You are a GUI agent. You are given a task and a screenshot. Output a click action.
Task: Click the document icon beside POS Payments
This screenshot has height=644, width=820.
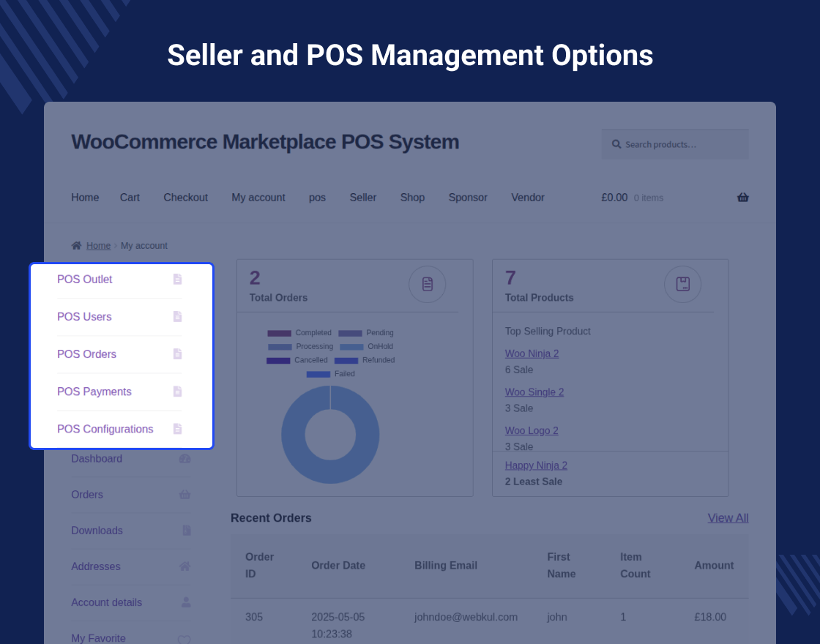178,392
